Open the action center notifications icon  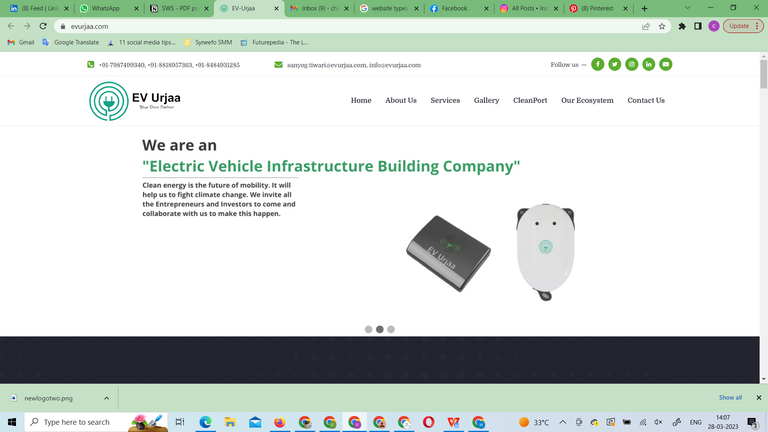click(x=754, y=422)
